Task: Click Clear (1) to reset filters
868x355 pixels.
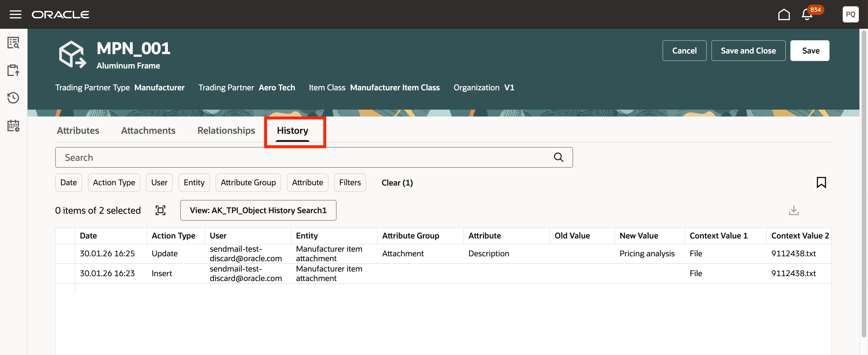Action: pos(397,183)
